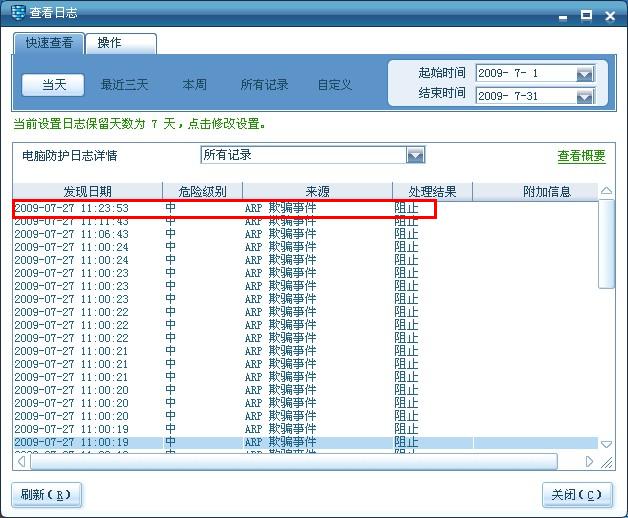Screen dimensions: 628x518
Task: Switch to the 快速查看 tab
Action: pyautogui.click(x=49, y=43)
